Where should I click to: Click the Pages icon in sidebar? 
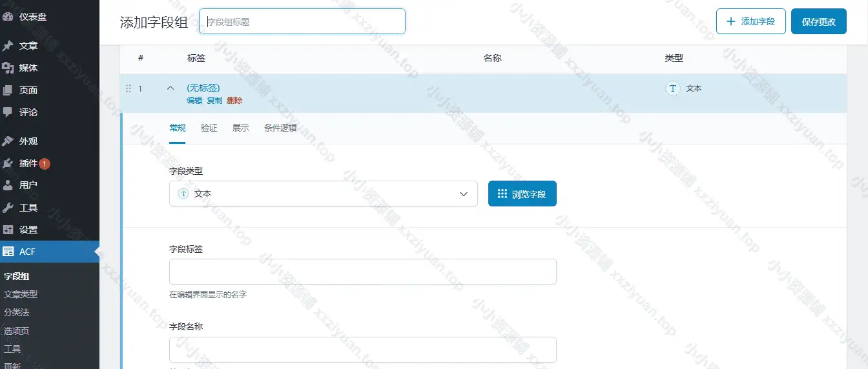[x=8, y=90]
